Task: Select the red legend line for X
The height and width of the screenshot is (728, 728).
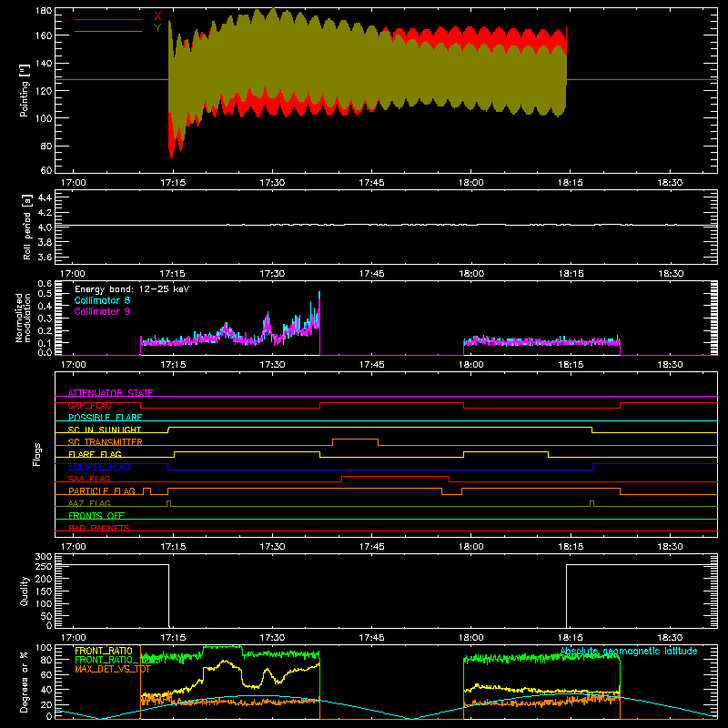Action: (108, 19)
